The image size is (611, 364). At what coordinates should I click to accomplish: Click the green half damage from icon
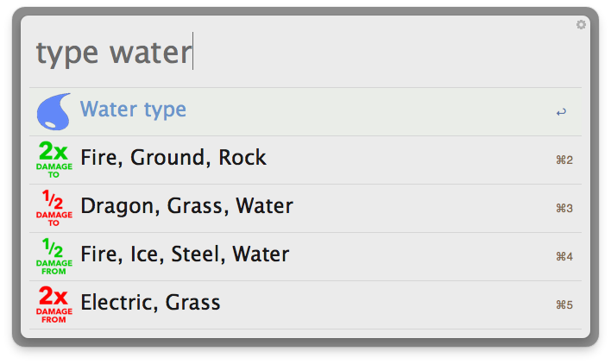(x=54, y=255)
